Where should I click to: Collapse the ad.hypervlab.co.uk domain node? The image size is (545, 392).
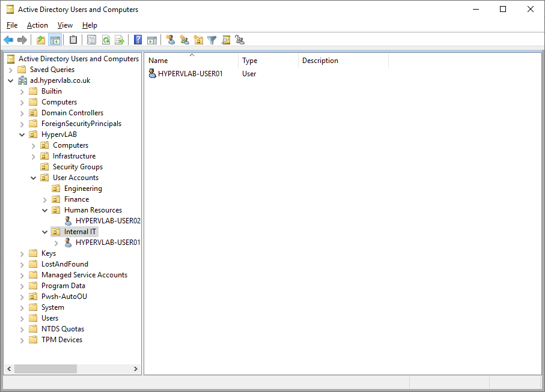tap(10, 81)
